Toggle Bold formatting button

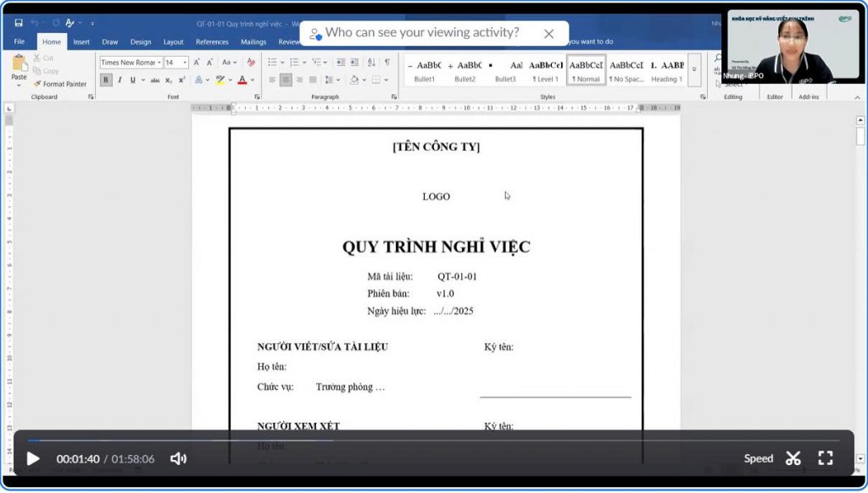pos(106,80)
